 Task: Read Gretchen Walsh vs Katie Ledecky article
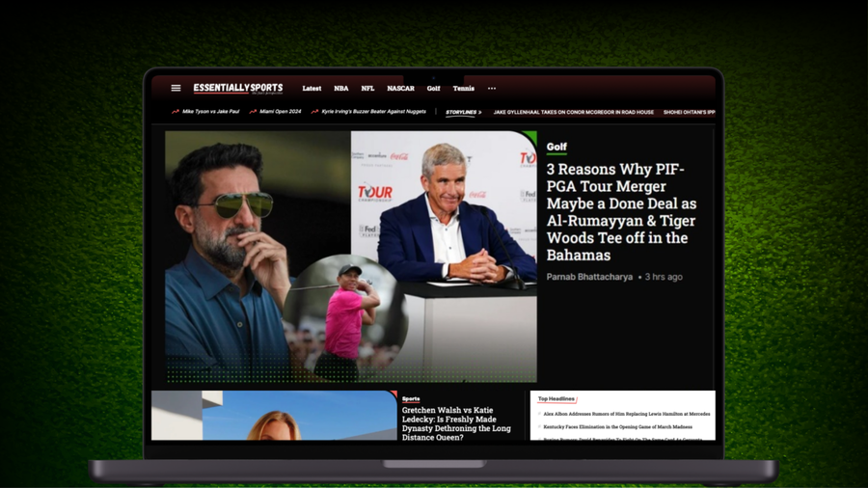tap(456, 423)
